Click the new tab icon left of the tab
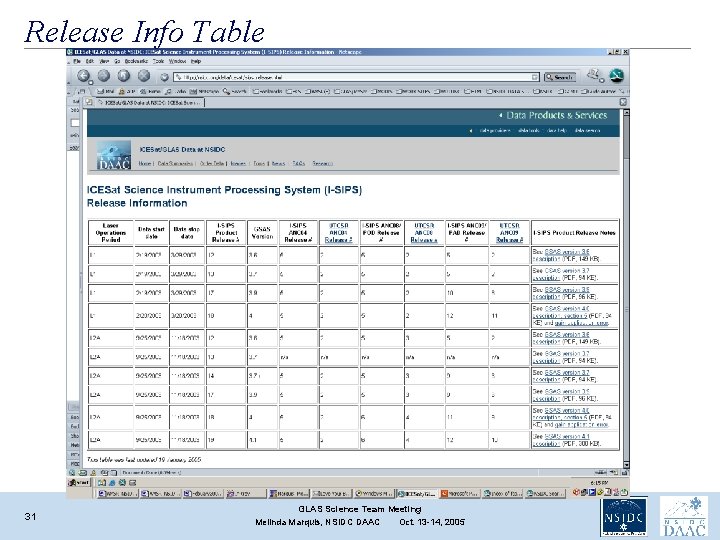 tap(89, 102)
